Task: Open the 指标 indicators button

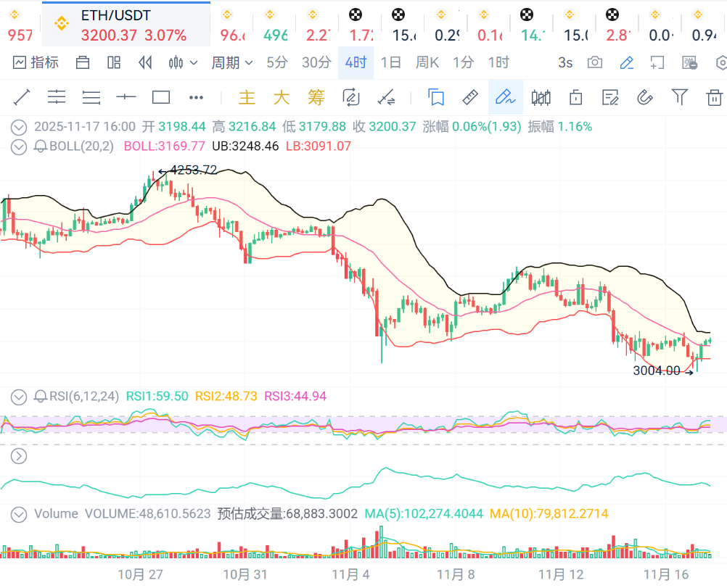Action: [36, 62]
